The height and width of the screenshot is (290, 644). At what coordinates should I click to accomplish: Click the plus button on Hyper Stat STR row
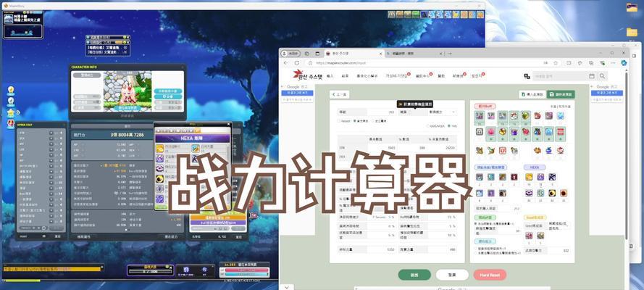[x=51, y=133]
